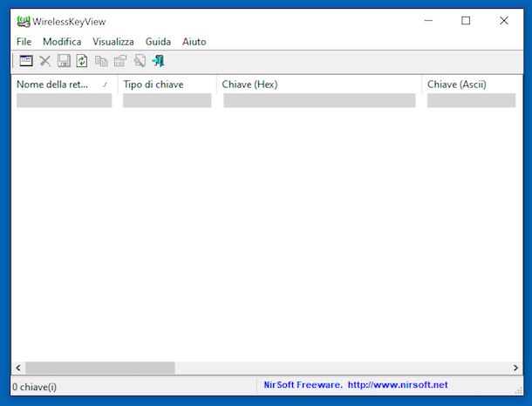Click the 'NirSoft Freeware.' status bar text
Screen dimensions: 532x406
(x=303, y=385)
